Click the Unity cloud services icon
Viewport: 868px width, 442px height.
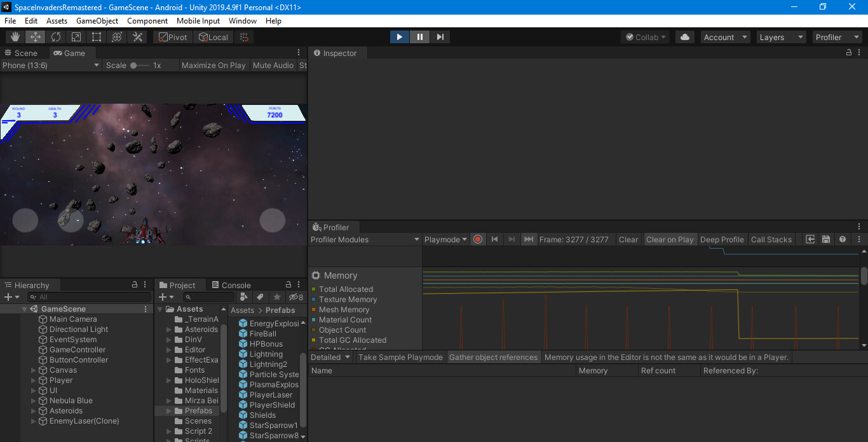click(684, 36)
